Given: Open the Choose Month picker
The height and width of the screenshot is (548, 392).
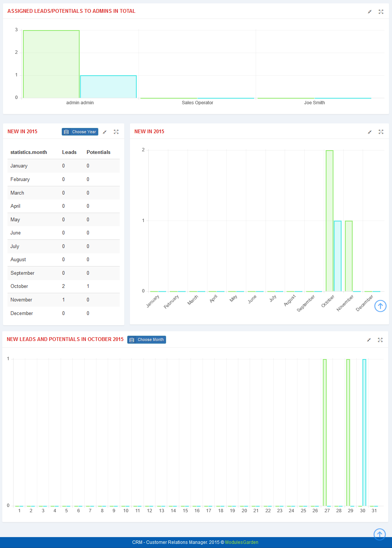Looking at the screenshot, I should pyautogui.click(x=146, y=339).
